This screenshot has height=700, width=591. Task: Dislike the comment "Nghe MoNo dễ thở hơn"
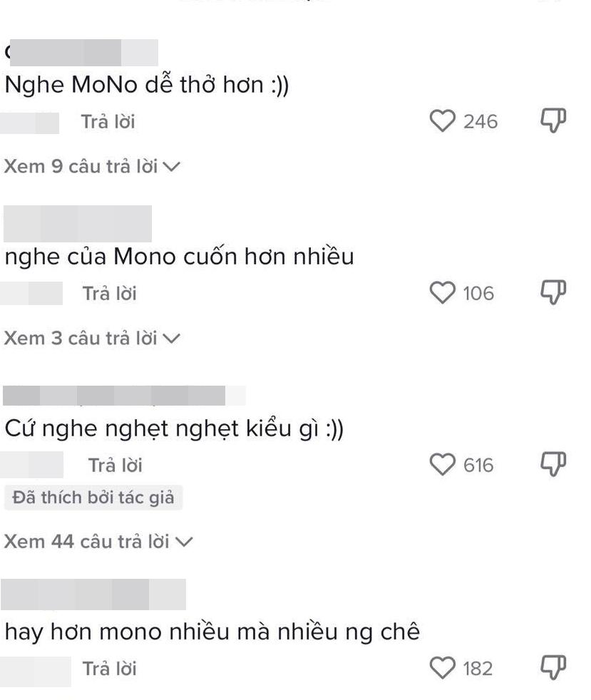click(554, 122)
